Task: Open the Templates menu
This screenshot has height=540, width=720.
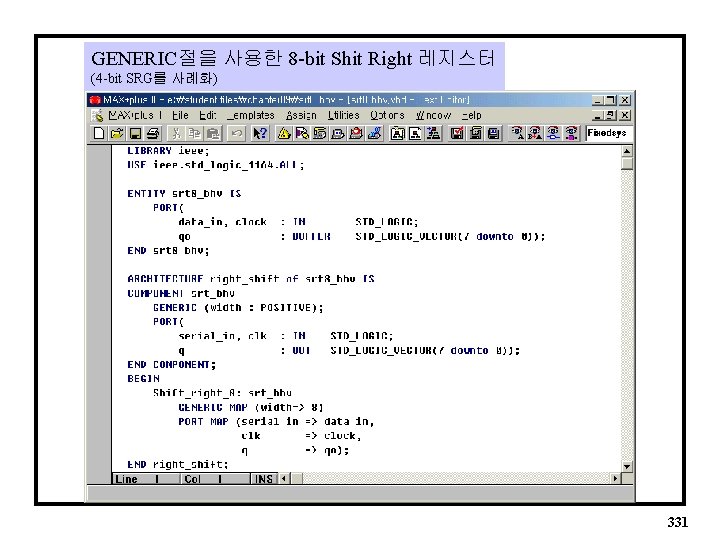Action: click(x=251, y=115)
